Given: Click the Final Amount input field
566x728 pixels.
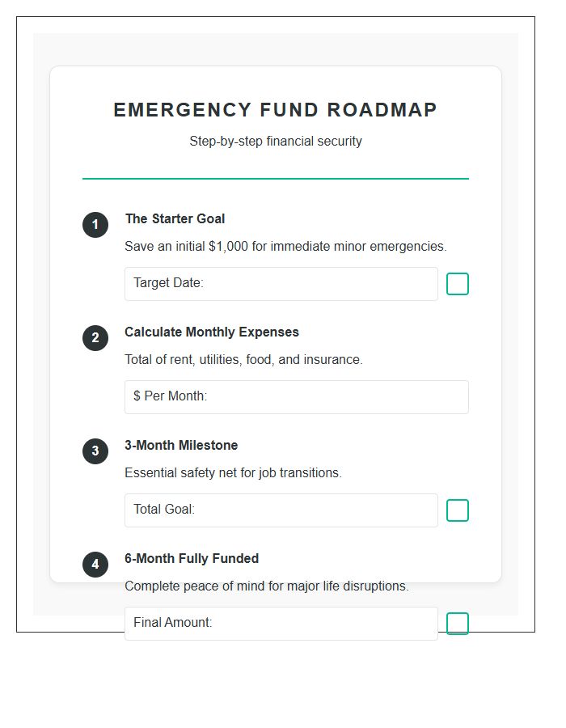Looking at the screenshot, I should [x=281, y=624].
